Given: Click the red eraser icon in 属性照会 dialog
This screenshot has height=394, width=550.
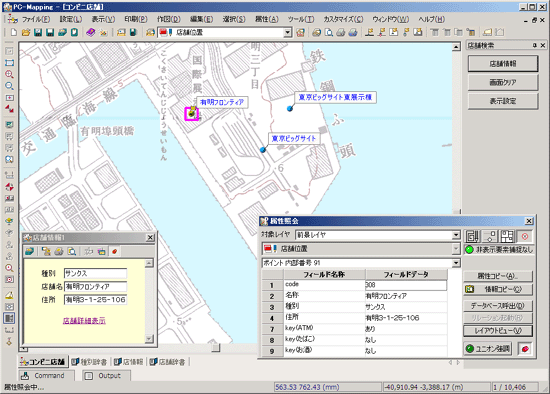Looking at the screenshot, I should click(525, 349).
